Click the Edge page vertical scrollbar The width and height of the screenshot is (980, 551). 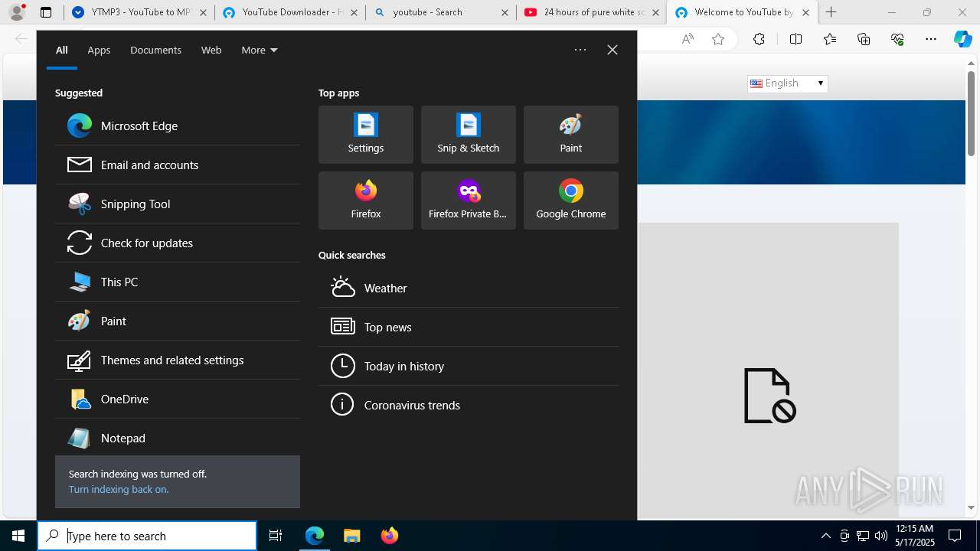coord(971,113)
